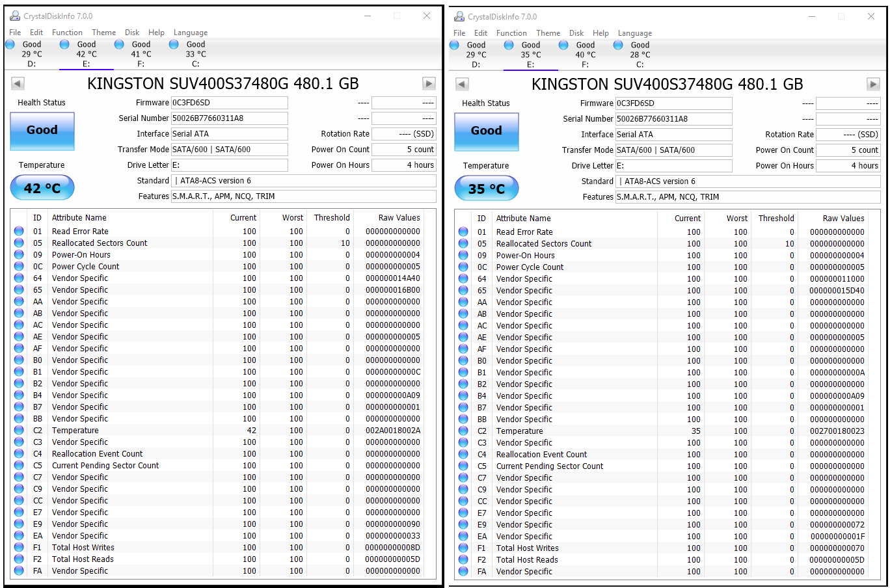Open the Help menu in right window

pyautogui.click(x=600, y=33)
